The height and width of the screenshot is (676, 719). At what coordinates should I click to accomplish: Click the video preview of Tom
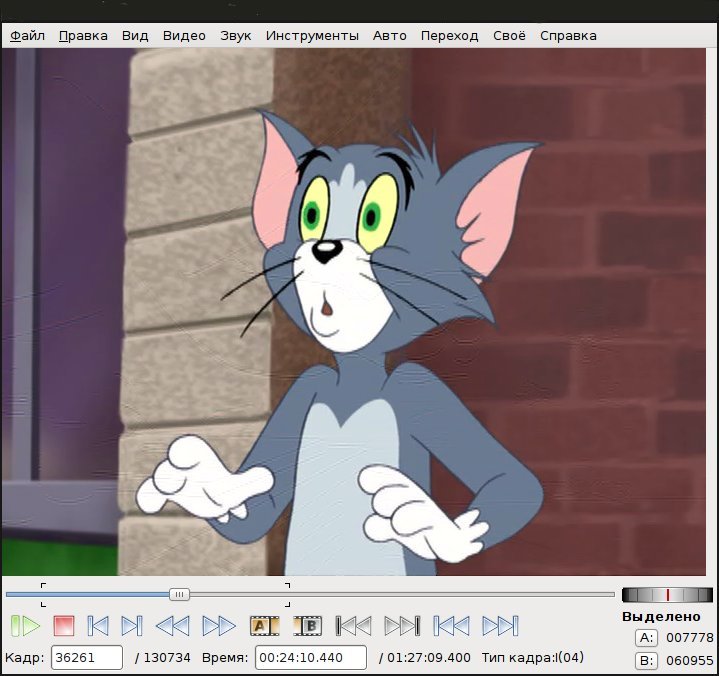(x=354, y=312)
